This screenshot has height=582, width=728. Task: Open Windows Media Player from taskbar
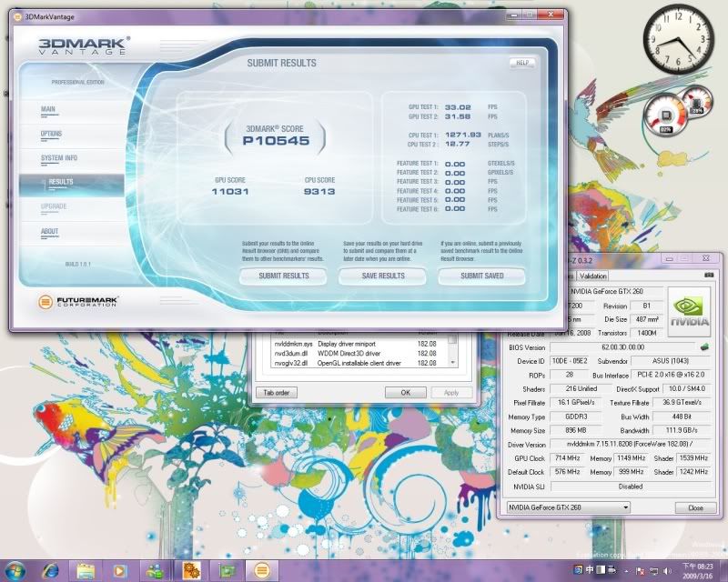(119, 570)
